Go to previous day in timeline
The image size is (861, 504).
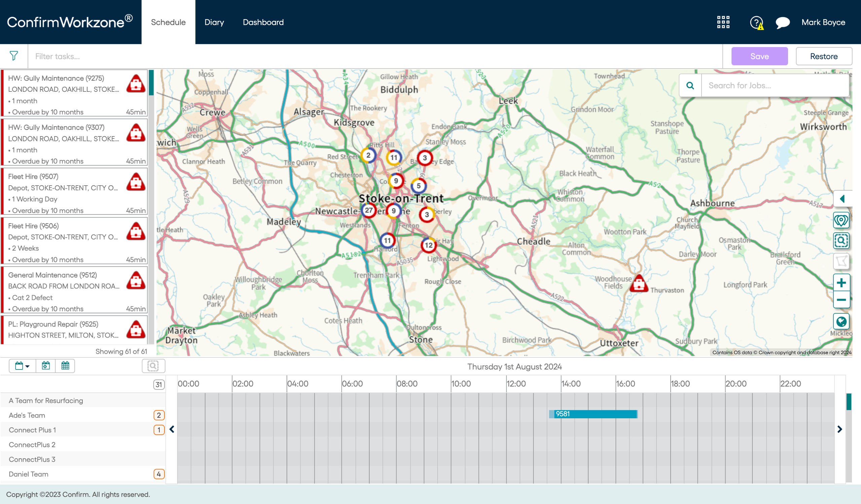pos(172,429)
